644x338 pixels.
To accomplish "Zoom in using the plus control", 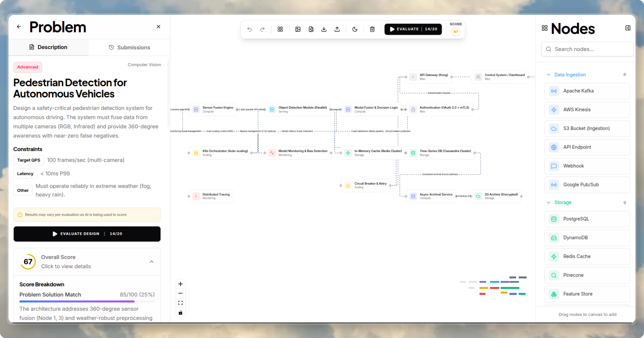I will coord(181,284).
